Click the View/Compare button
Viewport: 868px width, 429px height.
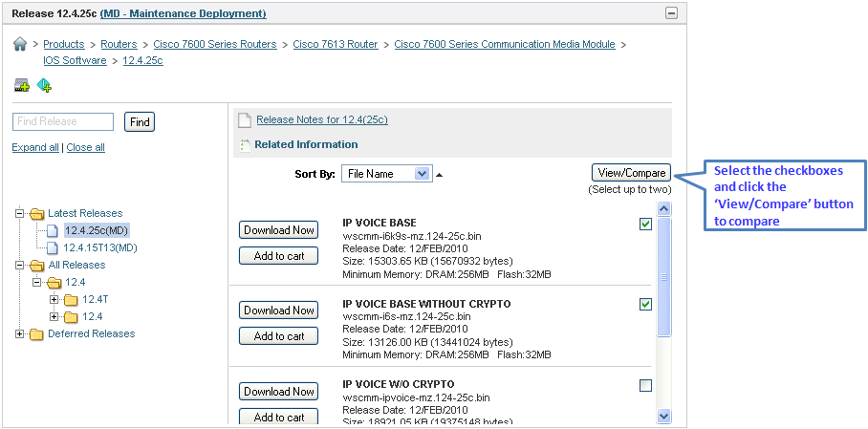[631, 173]
